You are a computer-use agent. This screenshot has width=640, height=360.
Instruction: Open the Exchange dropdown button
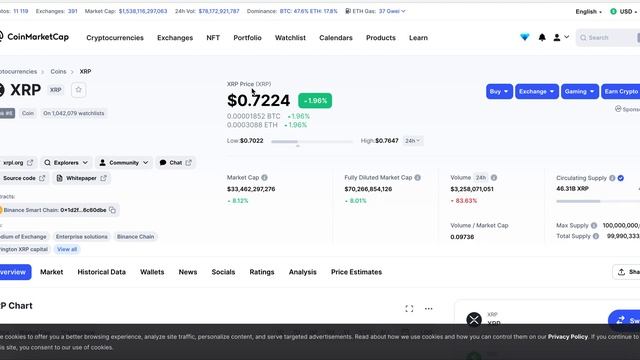(x=536, y=91)
